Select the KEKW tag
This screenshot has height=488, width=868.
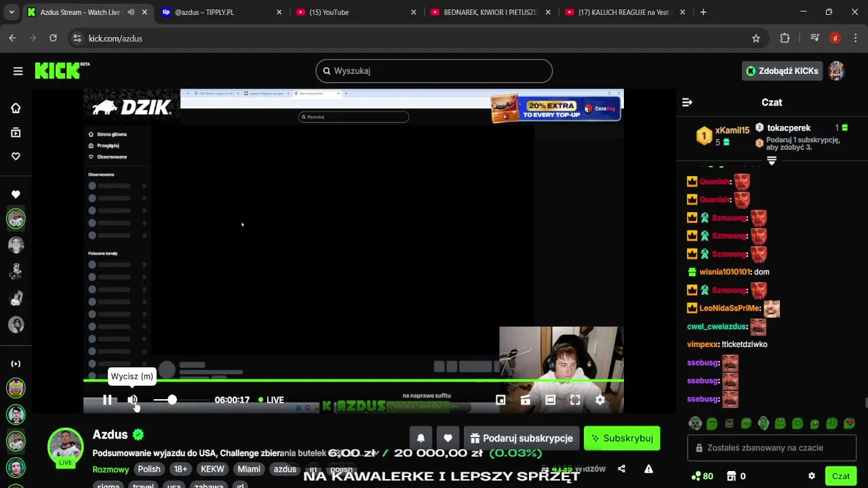pos(212,469)
